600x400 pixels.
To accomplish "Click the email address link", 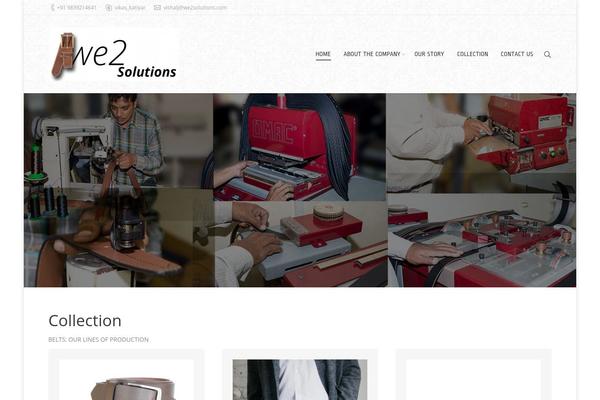I will [195, 7].
